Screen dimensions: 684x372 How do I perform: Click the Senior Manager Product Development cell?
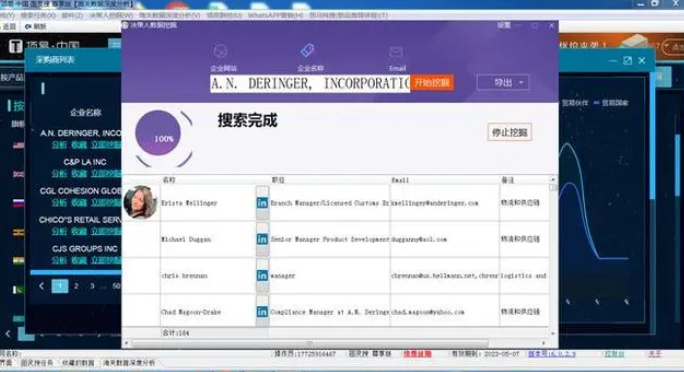(x=330, y=239)
